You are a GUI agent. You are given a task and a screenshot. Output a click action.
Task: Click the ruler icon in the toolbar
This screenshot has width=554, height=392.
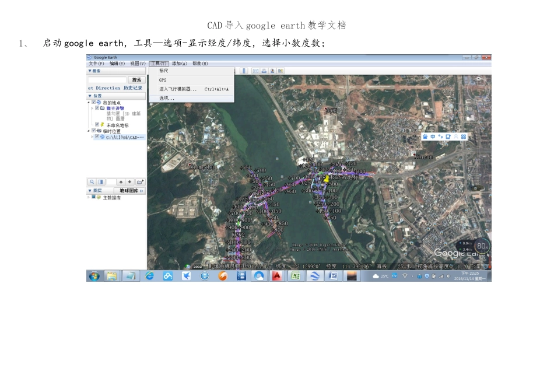244,71
